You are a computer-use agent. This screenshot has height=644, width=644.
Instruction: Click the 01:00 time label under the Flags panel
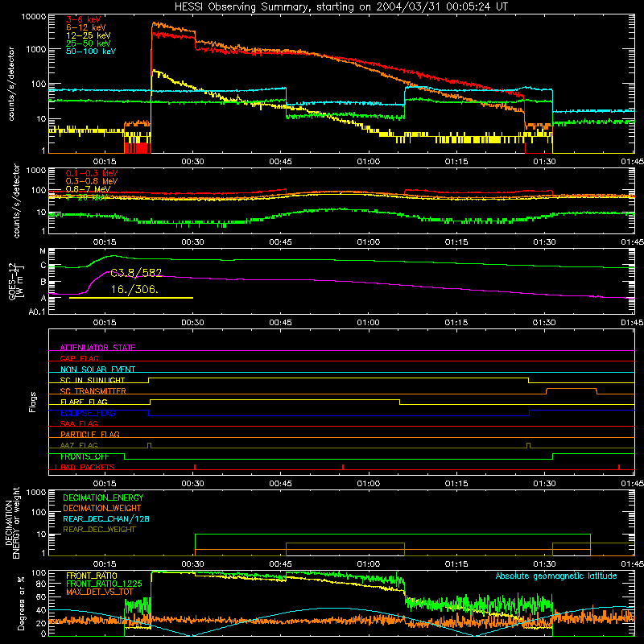coord(369,484)
